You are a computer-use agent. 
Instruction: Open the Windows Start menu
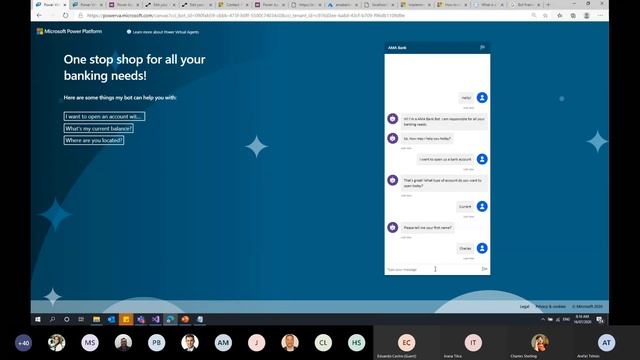click(x=38, y=319)
